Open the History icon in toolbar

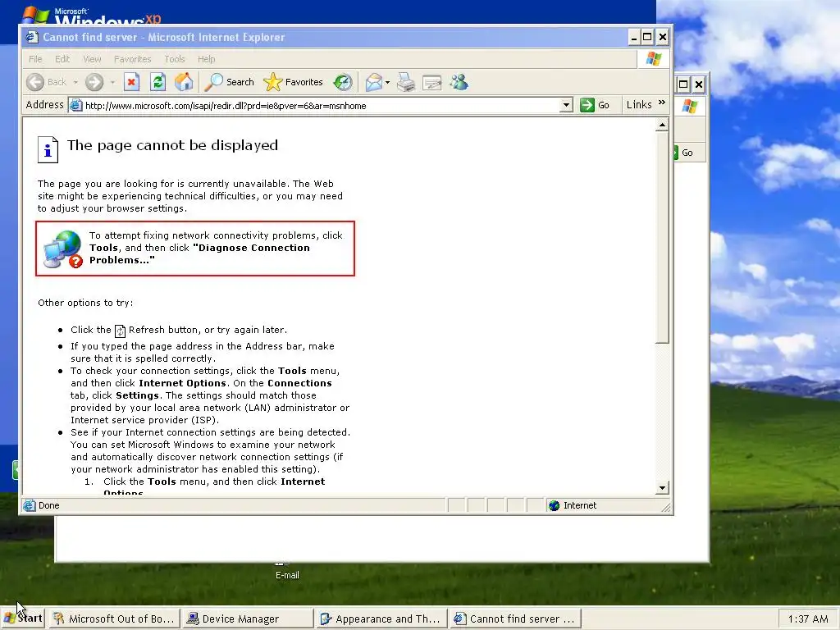coord(343,82)
